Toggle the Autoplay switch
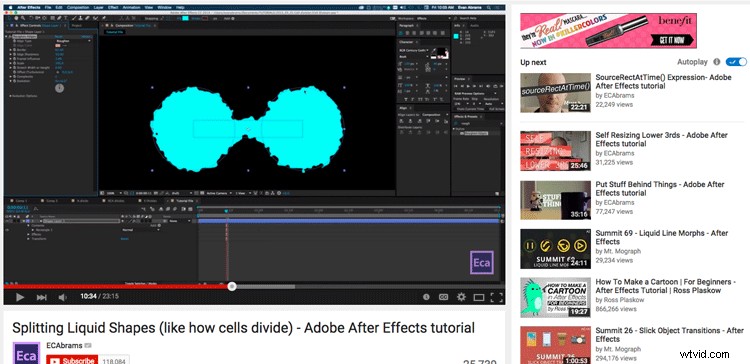The image size is (750, 364). 736,62
